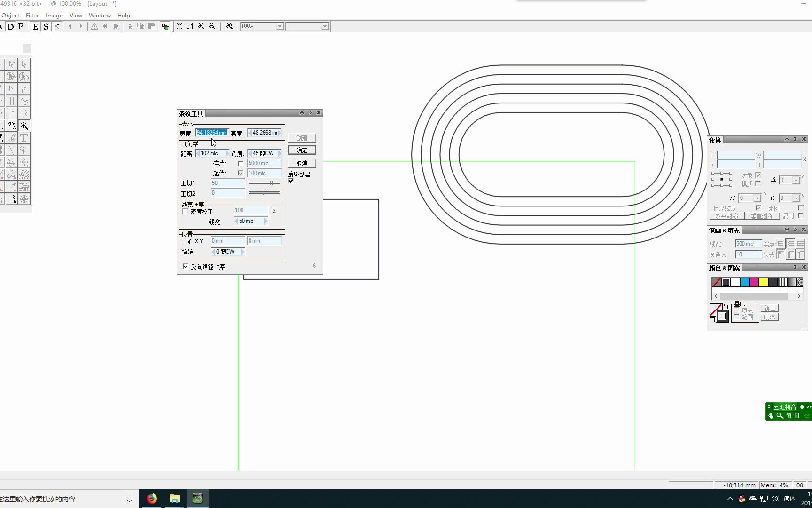Click the warning triangle toolbar icon
The width and height of the screenshot is (812, 508).
94,26
